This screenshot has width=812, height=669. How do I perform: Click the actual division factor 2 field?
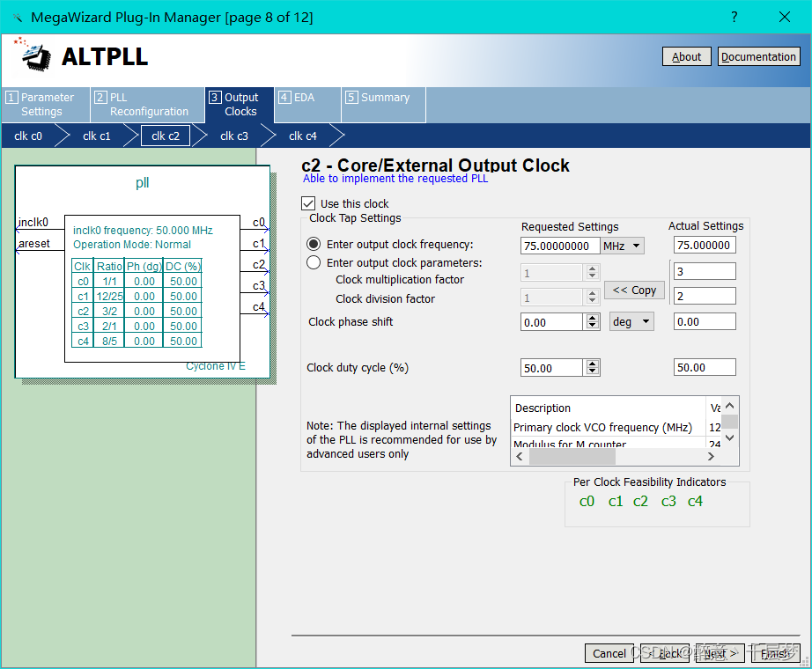click(x=705, y=296)
